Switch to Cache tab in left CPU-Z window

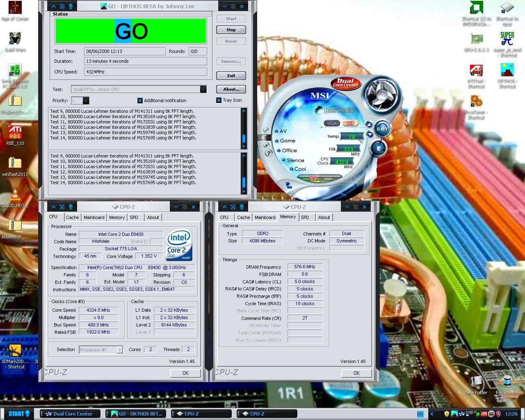(73, 217)
